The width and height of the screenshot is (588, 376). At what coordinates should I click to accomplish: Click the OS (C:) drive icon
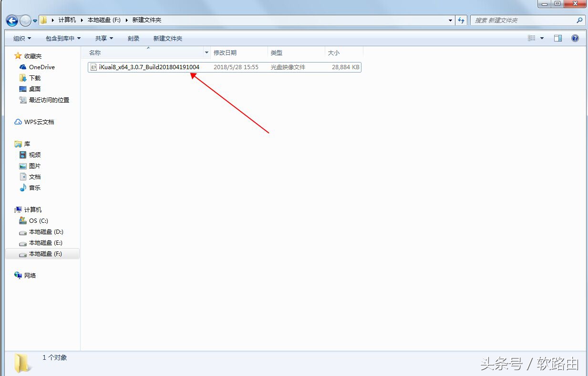click(23, 220)
